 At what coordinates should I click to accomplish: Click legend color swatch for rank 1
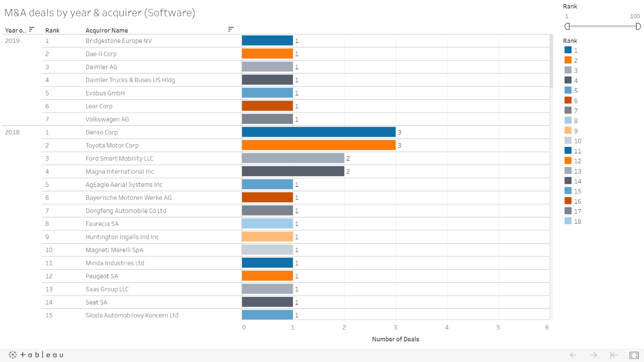click(x=568, y=50)
